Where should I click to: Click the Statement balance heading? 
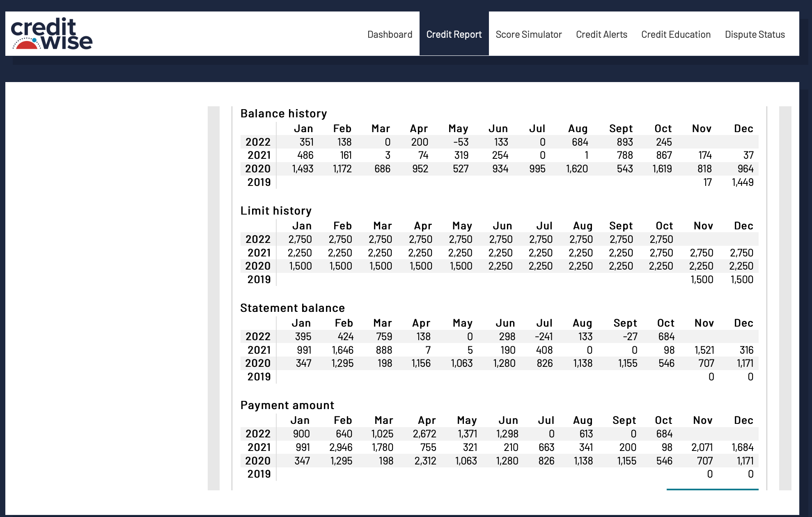292,308
